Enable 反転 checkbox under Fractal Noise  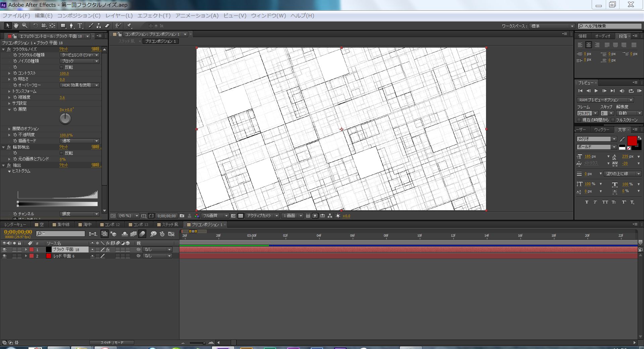click(x=61, y=67)
